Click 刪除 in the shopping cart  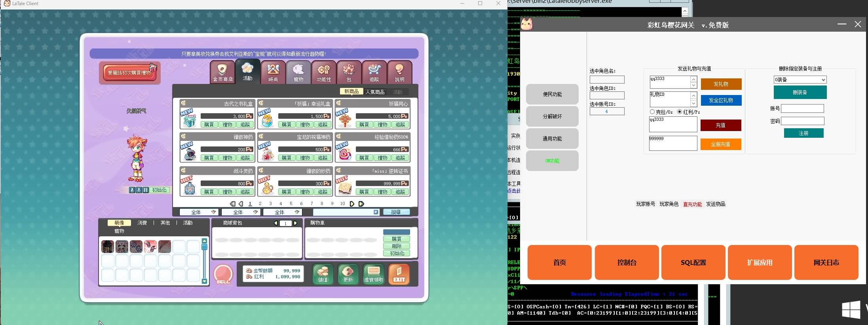click(x=397, y=246)
